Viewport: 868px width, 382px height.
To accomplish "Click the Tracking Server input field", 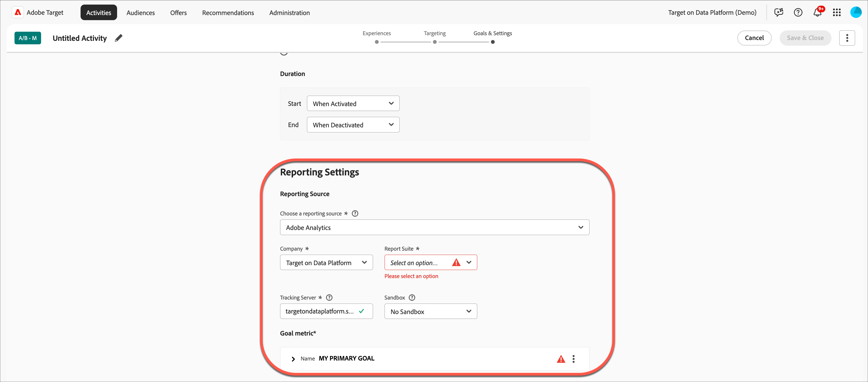I will point(320,311).
